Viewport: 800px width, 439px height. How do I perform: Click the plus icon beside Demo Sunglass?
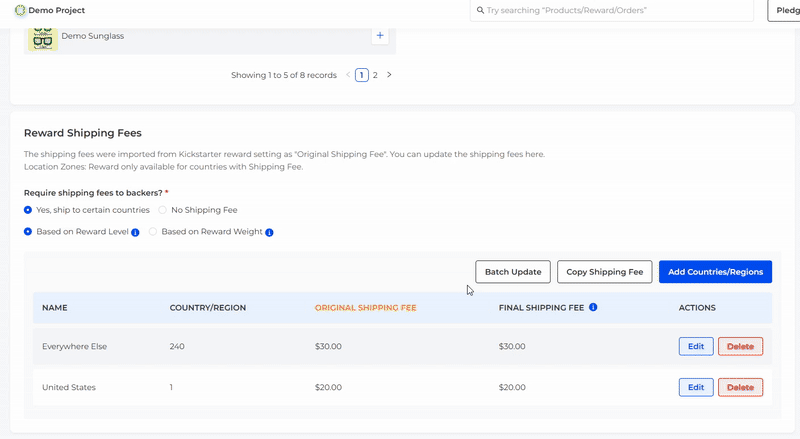(380, 36)
